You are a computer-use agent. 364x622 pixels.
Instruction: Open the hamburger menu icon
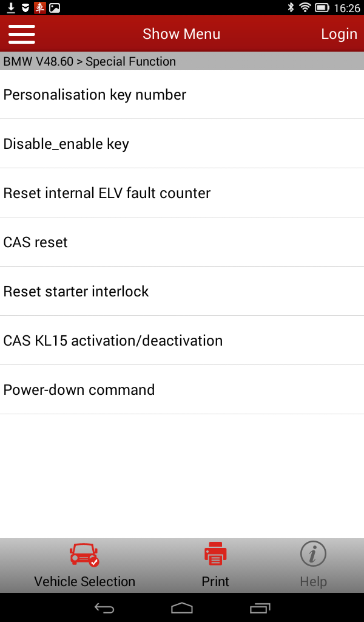coord(22,34)
